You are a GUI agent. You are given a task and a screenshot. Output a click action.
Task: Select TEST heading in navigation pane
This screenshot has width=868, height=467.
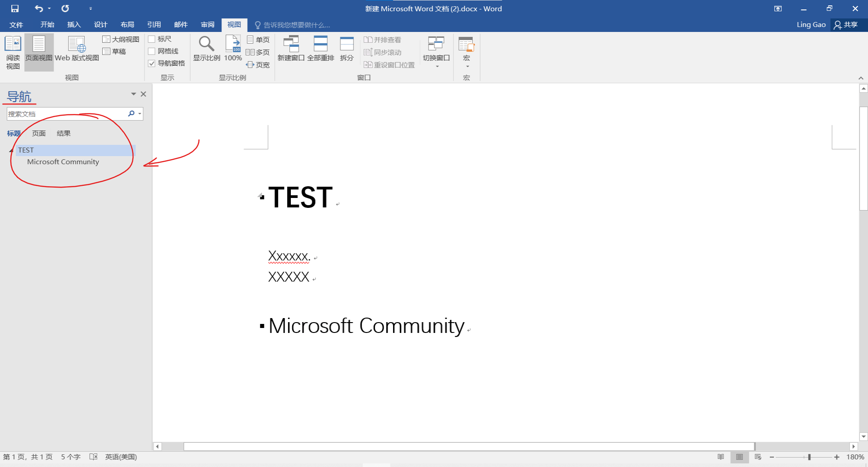point(76,150)
